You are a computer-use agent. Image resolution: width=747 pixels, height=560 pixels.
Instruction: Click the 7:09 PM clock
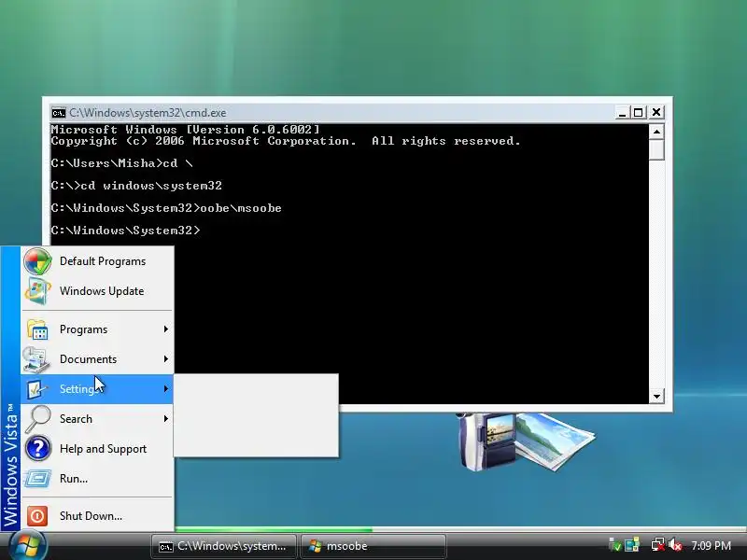711,546
